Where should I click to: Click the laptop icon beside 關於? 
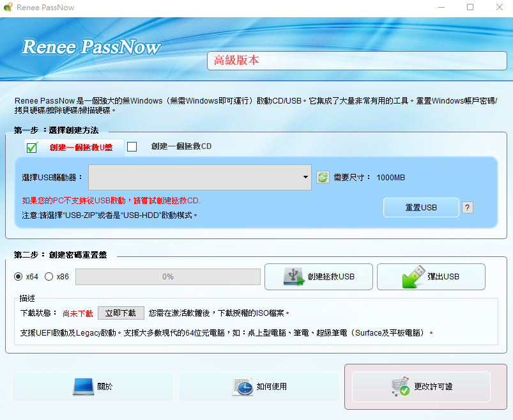click(83, 387)
